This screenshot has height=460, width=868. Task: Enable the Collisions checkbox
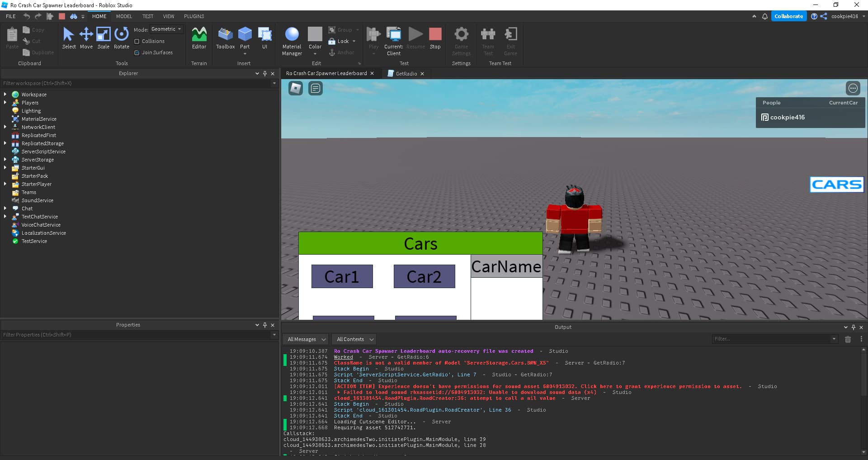[x=137, y=41]
